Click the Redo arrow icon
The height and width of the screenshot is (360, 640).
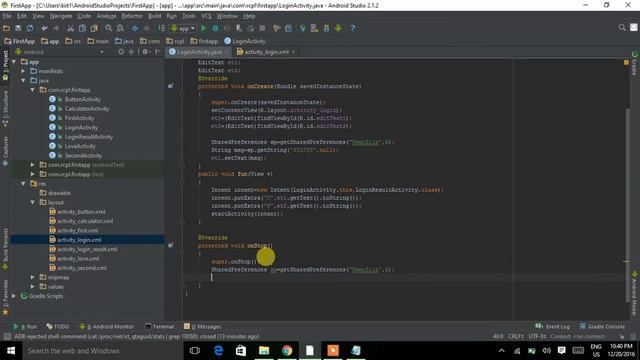tap(56, 28)
